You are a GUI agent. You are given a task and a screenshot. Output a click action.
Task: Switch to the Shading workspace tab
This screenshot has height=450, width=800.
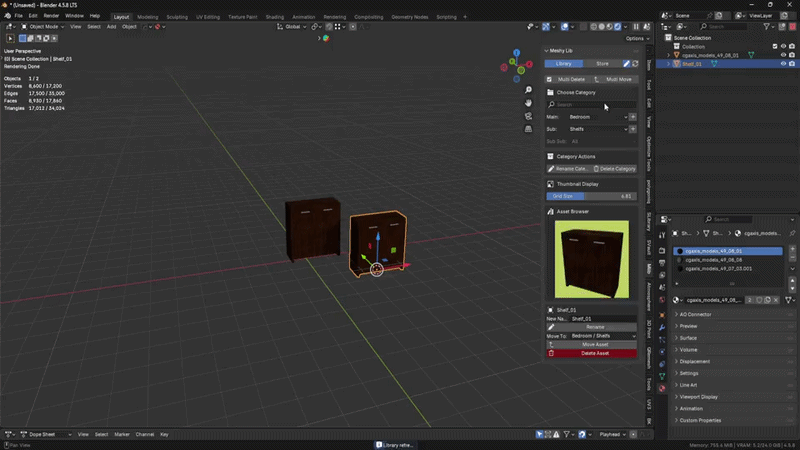pyautogui.click(x=274, y=17)
